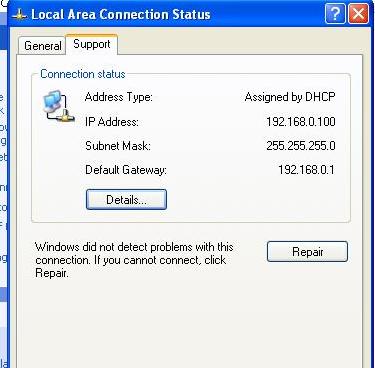The height and width of the screenshot is (368, 375).
Task: Select the Support tab
Action: (92, 44)
